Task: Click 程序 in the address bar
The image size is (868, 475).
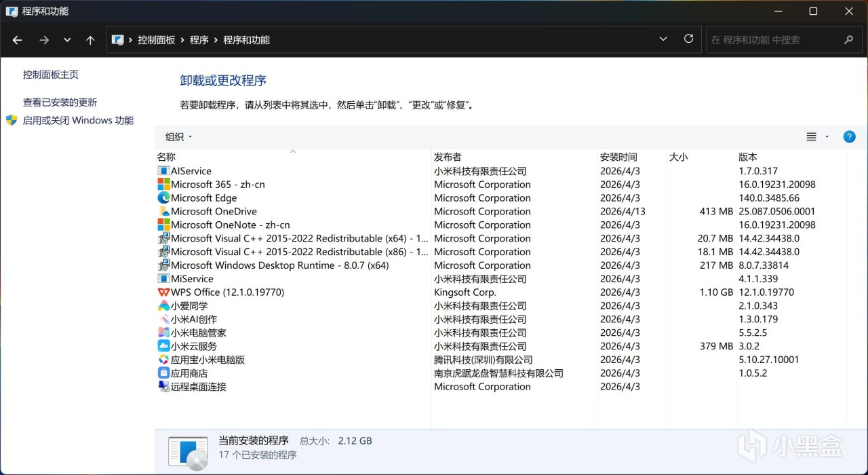Action: point(199,40)
